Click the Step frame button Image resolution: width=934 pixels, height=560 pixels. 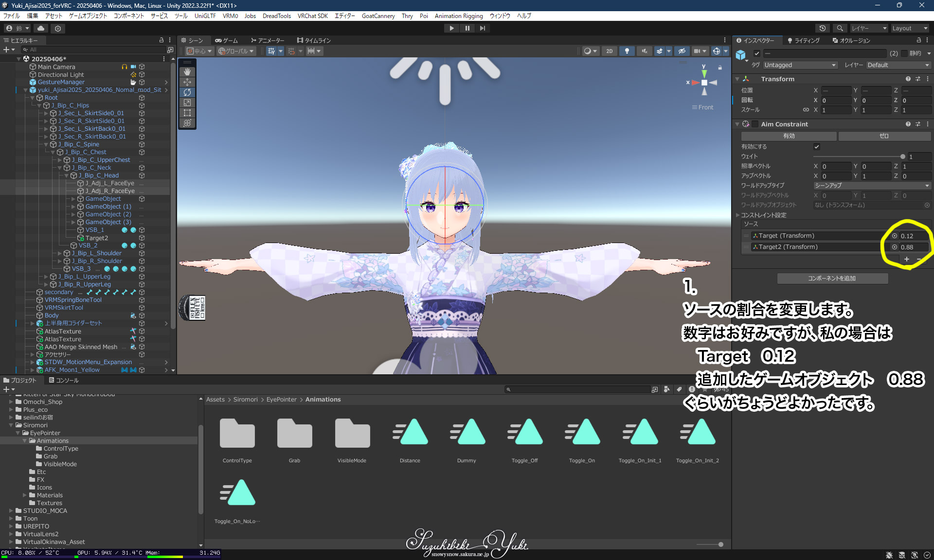click(x=483, y=28)
